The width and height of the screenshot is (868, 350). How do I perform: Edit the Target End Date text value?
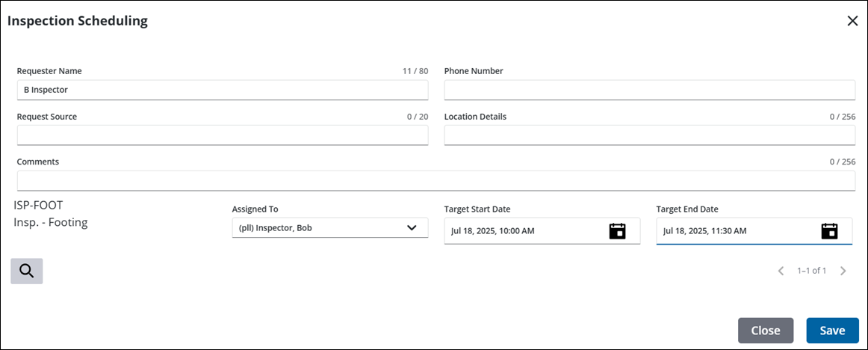[735, 231]
